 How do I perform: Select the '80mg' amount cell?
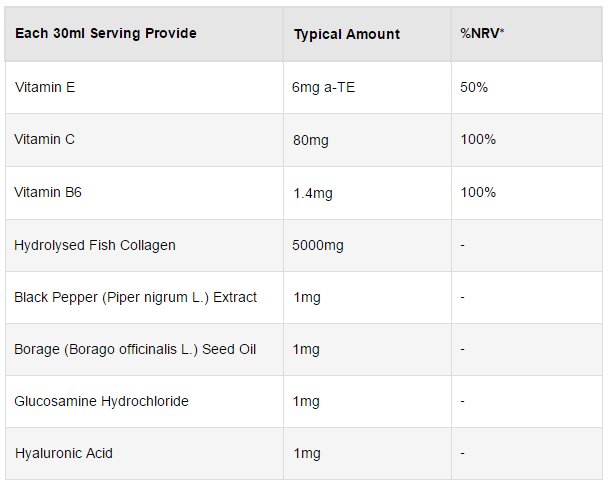coord(310,140)
